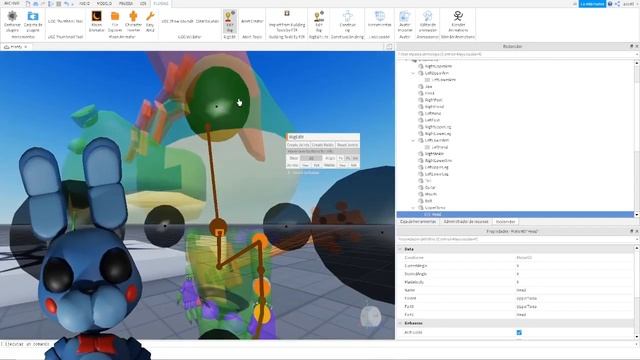Open the Explorer filter dropdown arrow

tap(637, 54)
